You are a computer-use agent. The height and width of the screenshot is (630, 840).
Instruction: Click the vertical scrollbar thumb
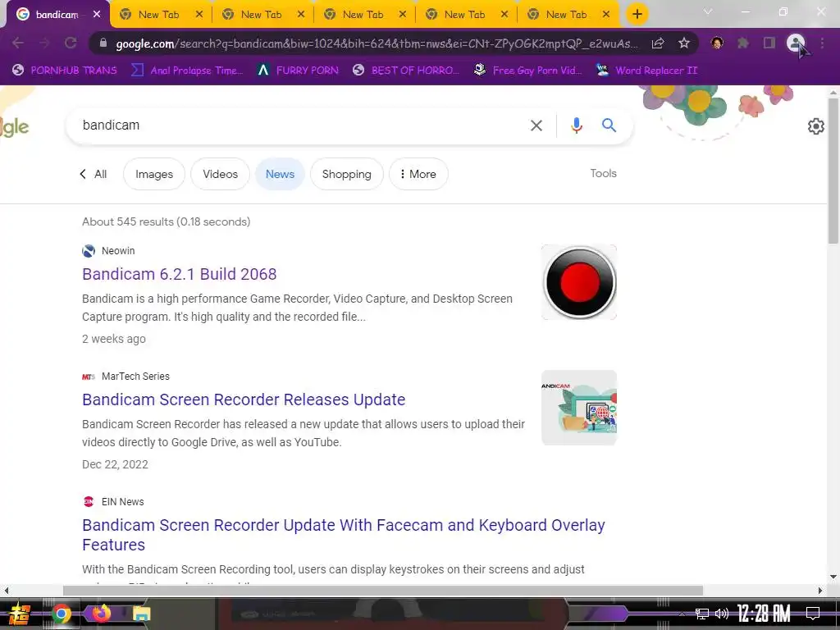[x=833, y=171]
